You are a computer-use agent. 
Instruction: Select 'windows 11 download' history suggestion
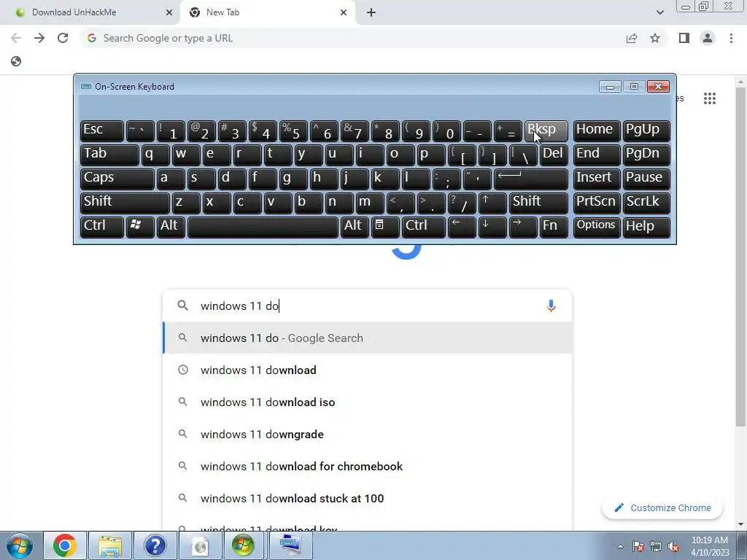[x=367, y=370]
